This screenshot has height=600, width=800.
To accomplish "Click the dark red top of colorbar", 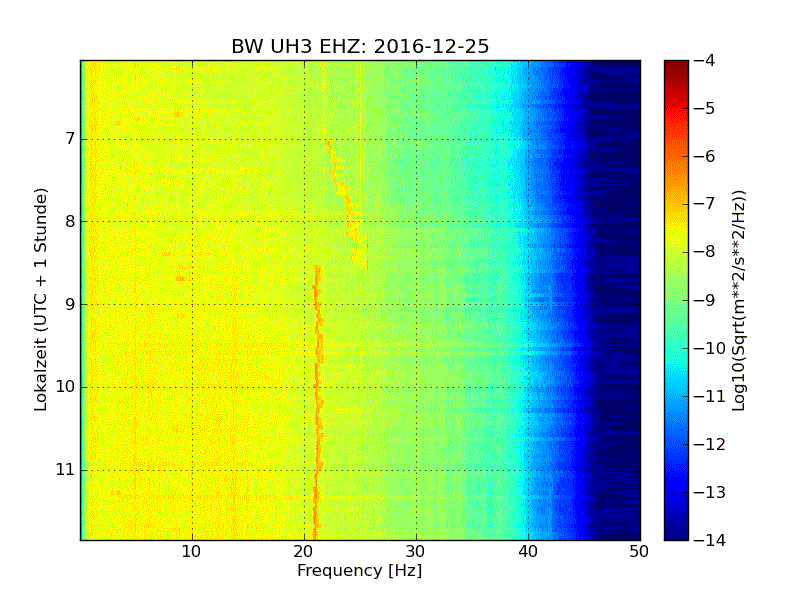I will tap(676, 65).
